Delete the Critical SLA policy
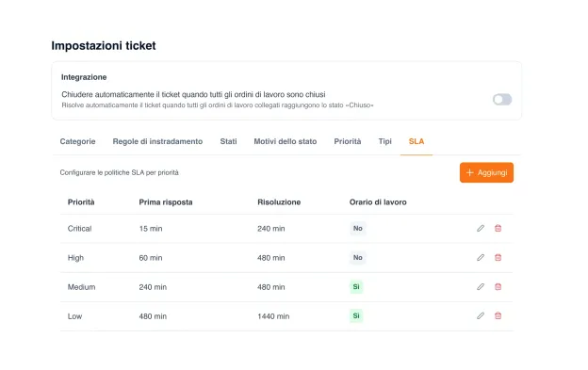588x370 pixels. tap(498, 228)
